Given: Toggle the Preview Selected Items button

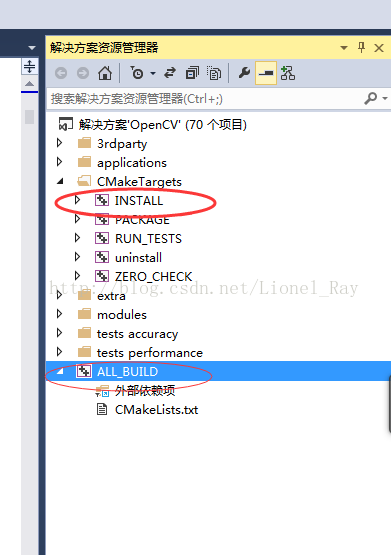Looking at the screenshot, I should click(x=266, y=73).
